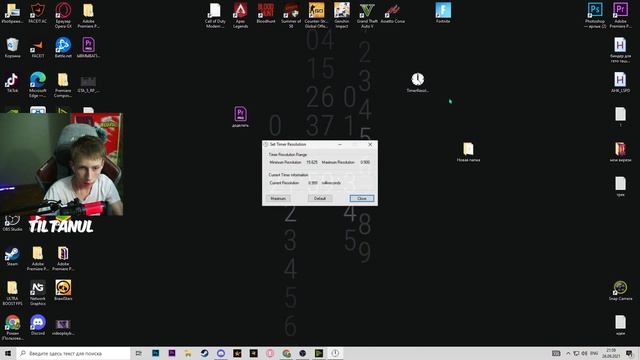Open the FACEIT desktop shortcut
This screenshot has height=360, width=640.
pyautogui.click(x=38, y=48)
